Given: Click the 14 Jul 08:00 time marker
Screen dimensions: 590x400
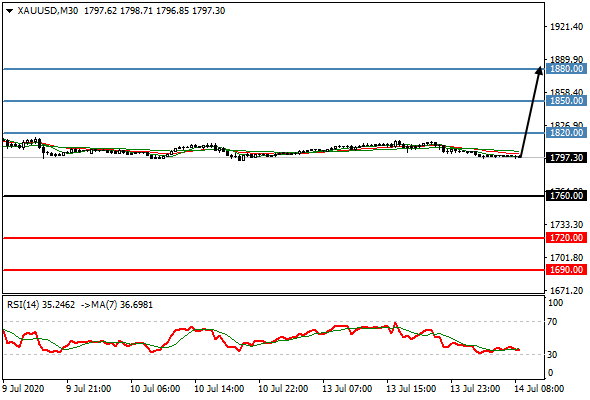Looking at the screenshot, I should click(539, 389).
